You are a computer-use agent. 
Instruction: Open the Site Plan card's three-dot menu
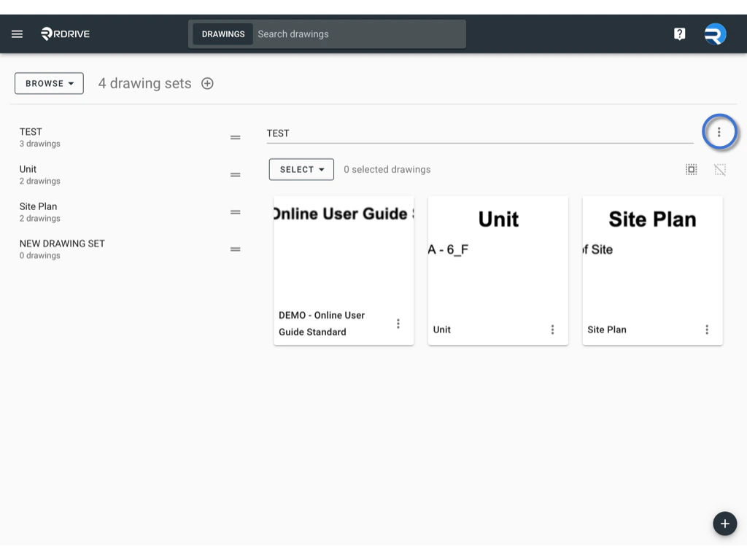[706, 330]
